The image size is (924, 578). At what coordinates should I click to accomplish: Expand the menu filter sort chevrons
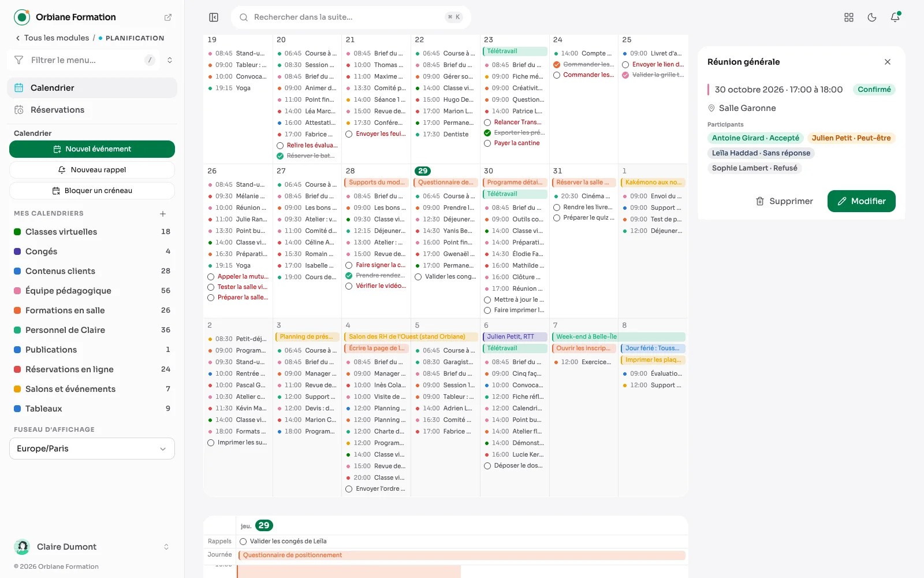(x=170, y=60)
